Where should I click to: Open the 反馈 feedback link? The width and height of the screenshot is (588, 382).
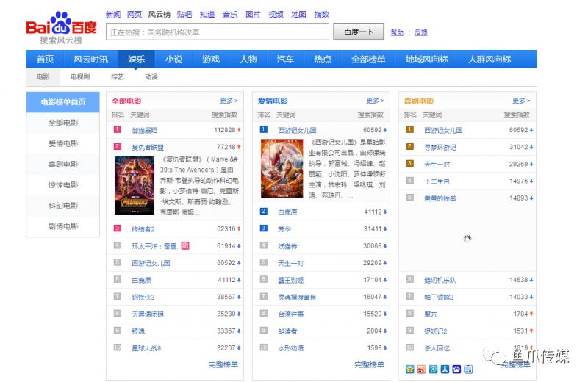[421, 32]
